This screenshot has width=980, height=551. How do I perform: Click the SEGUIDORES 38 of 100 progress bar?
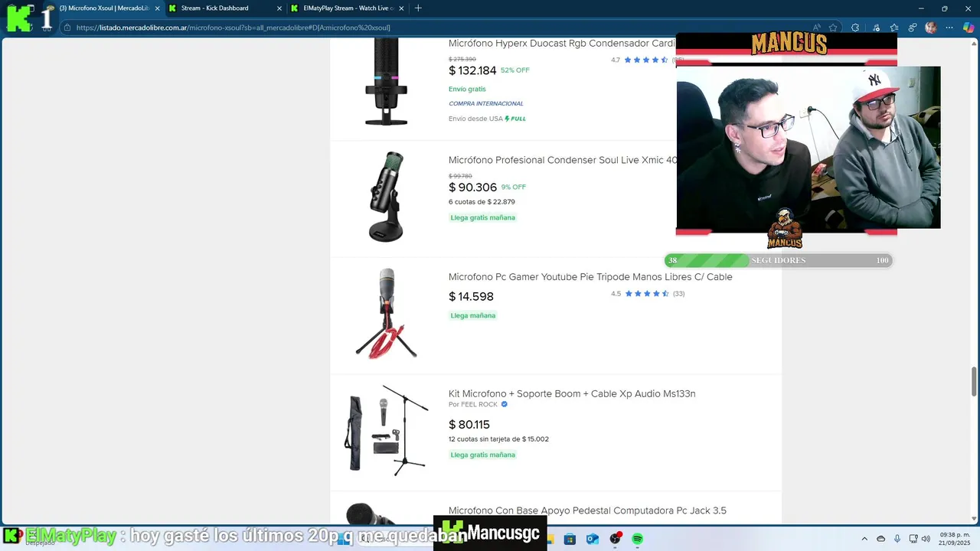point(778,260)
